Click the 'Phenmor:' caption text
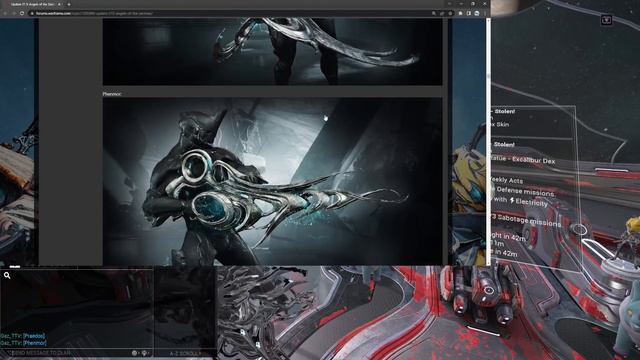The image size is (640, 360). pos(112,94)
